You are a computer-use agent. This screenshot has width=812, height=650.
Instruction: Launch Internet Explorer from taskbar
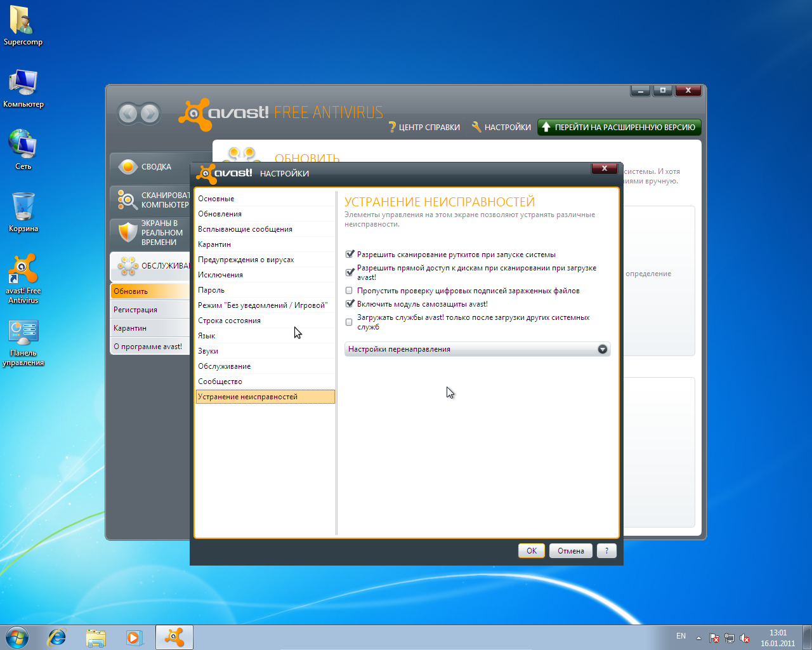click(x=57, y=637)
